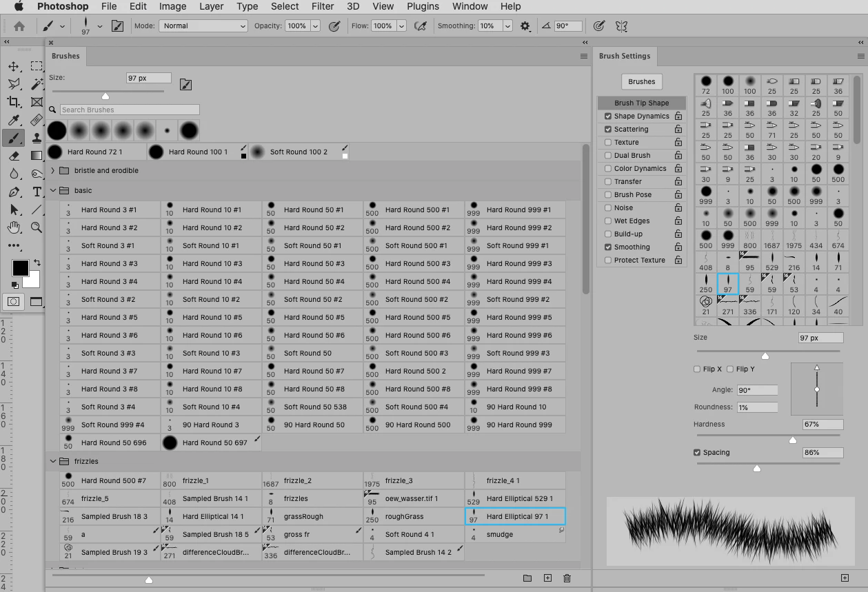868x592 pixels.
Task: Expand bristle and erodible group
Action: tap(54, 171)
